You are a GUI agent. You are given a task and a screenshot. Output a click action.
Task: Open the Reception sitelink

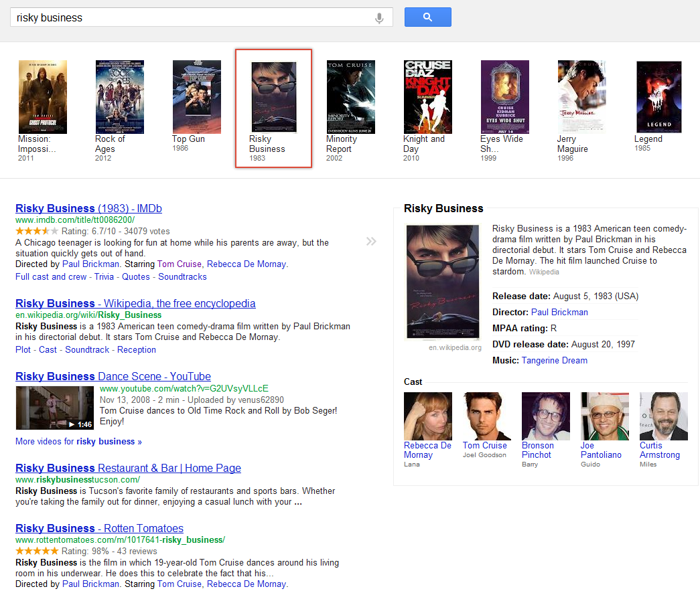137,349
